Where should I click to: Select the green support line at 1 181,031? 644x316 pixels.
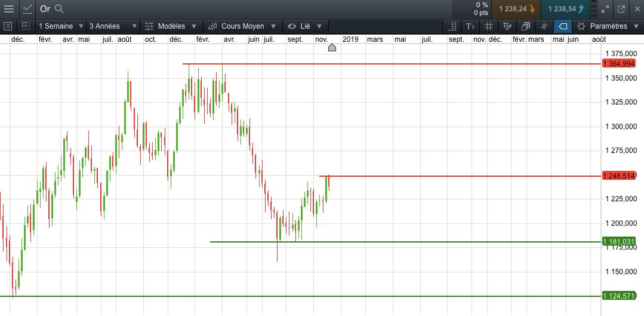point(406,241)
